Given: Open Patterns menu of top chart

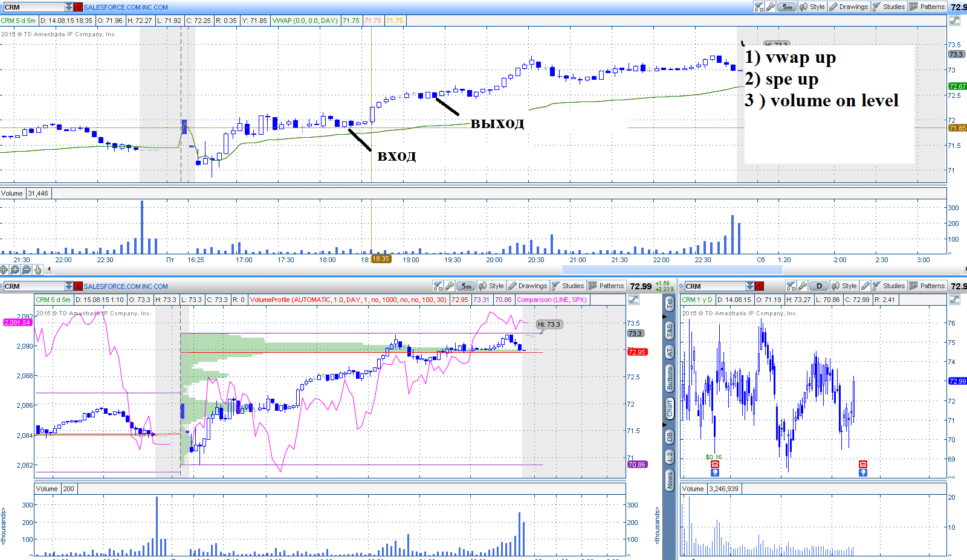Looking at the screenshot, I should (x=927, y=7).
